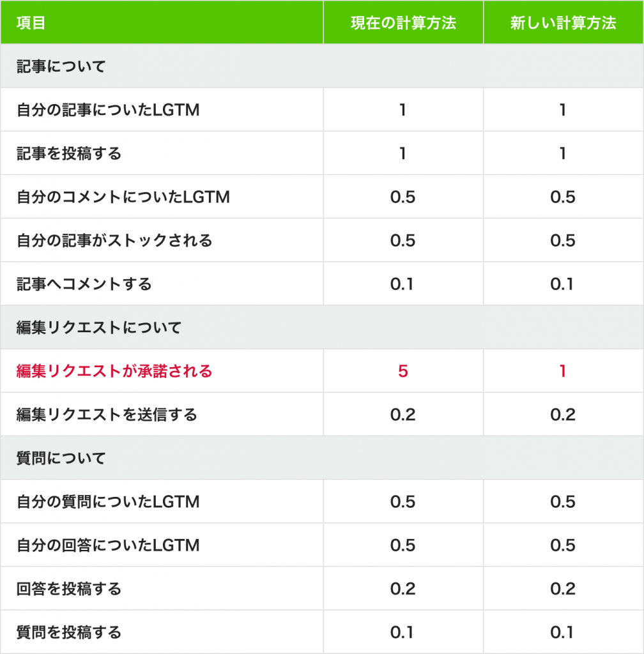This screenshot has width=644, height=654.
Task: Click the red new value 1 cell
Action: [x=563, y=371]
